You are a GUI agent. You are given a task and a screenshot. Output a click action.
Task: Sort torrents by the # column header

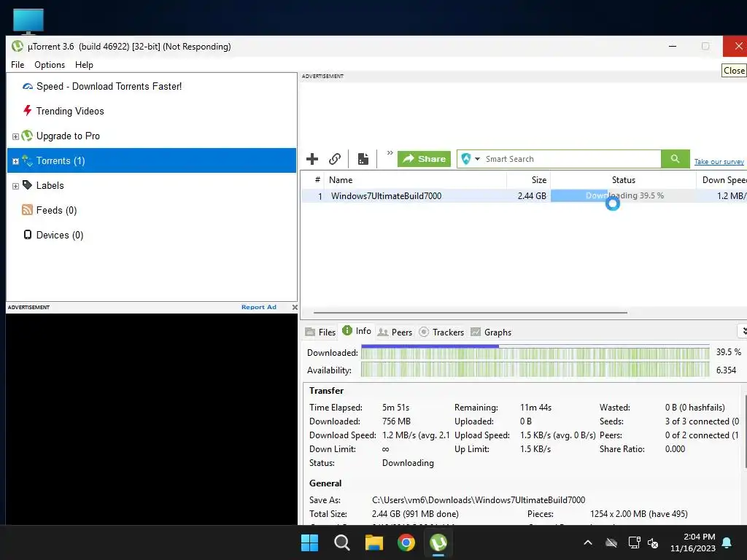tap(317, 179)
